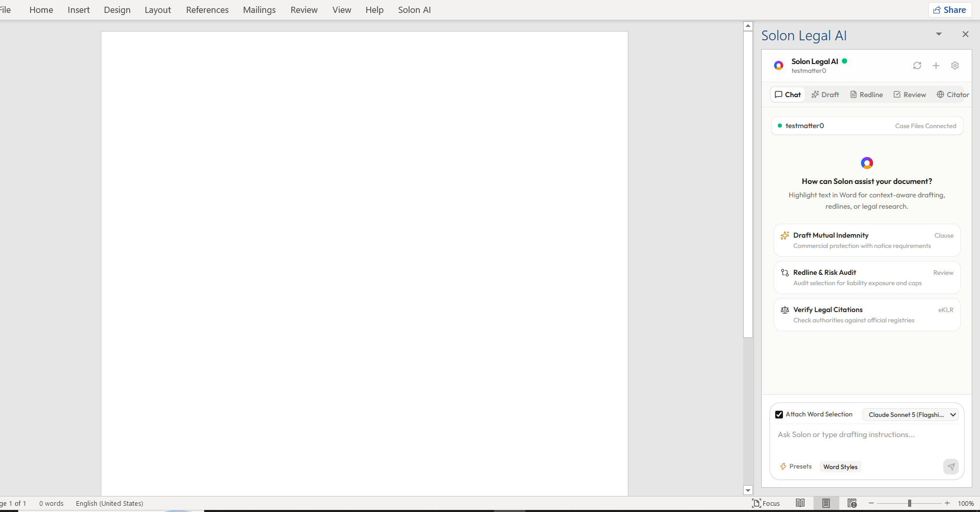Image resolution: width=980 pixels, height=512 pixels.
Task: Click the refresh icon in Solon header
Action: pos(917,66)
